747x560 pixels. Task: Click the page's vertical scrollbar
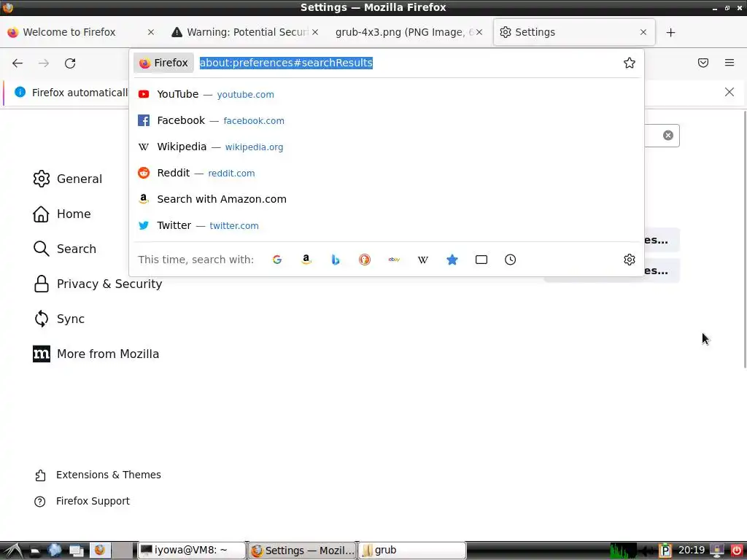tap(745, 239)
